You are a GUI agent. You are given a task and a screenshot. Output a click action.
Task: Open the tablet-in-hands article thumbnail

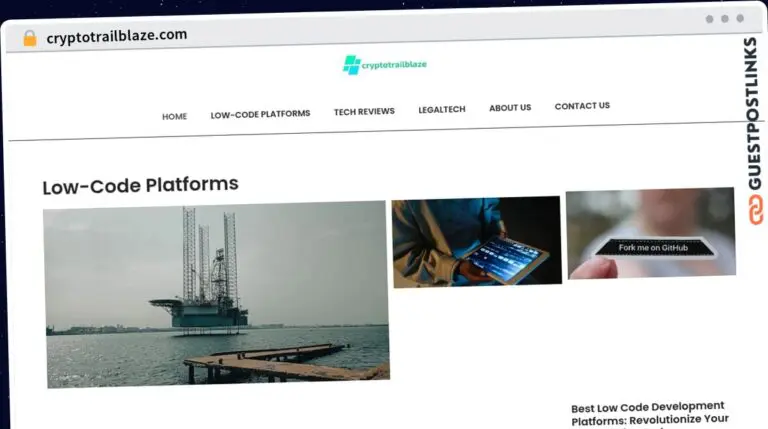pos(477,241)
